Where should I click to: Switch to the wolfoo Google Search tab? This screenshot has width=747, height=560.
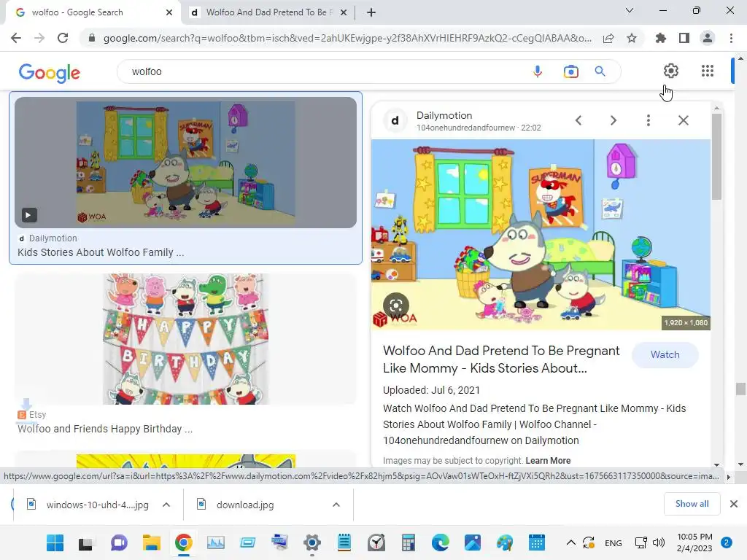90,12
